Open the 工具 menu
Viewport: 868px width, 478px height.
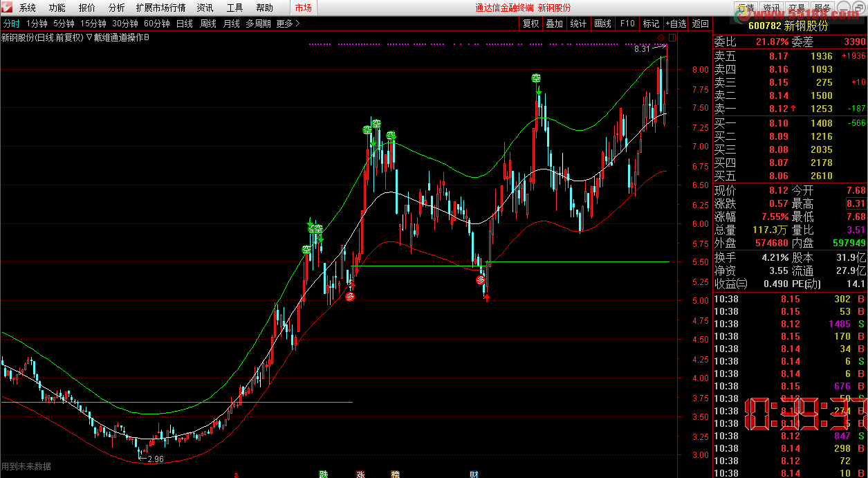click(234, 8)
